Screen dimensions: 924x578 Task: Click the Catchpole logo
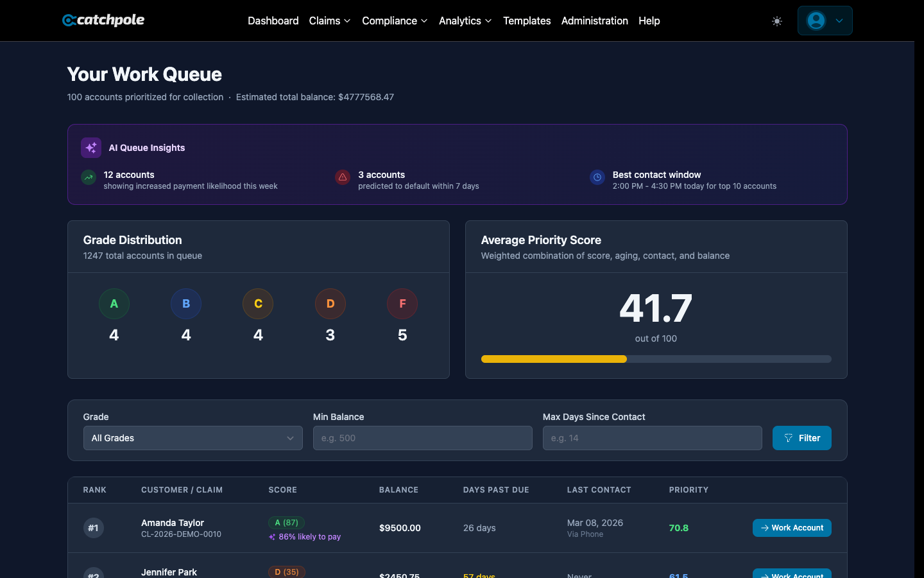[x=103, y=20]
